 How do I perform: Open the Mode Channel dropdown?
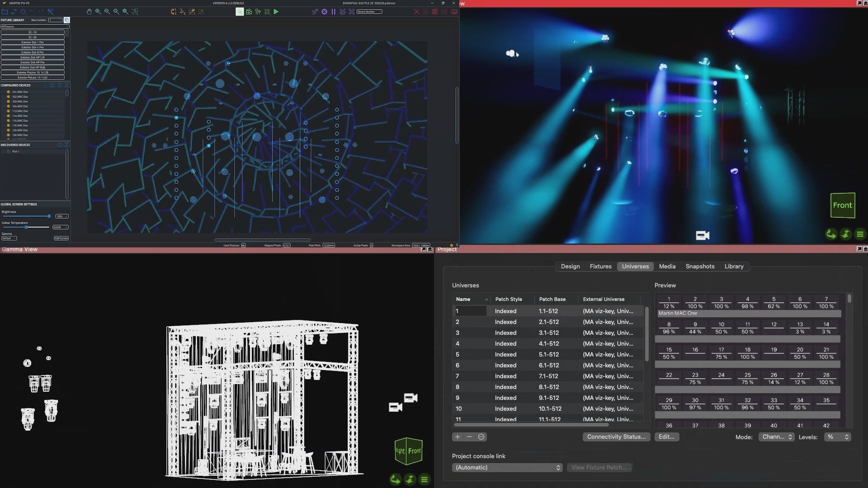[x=777, y=437]
